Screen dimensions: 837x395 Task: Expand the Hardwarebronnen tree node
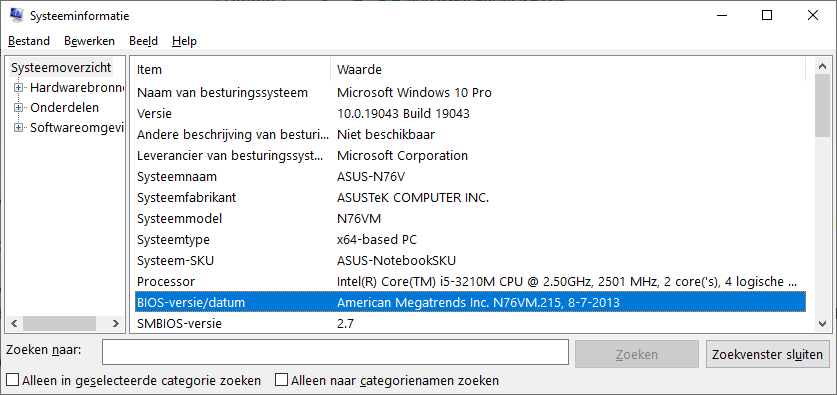click(x=19, y=88)
